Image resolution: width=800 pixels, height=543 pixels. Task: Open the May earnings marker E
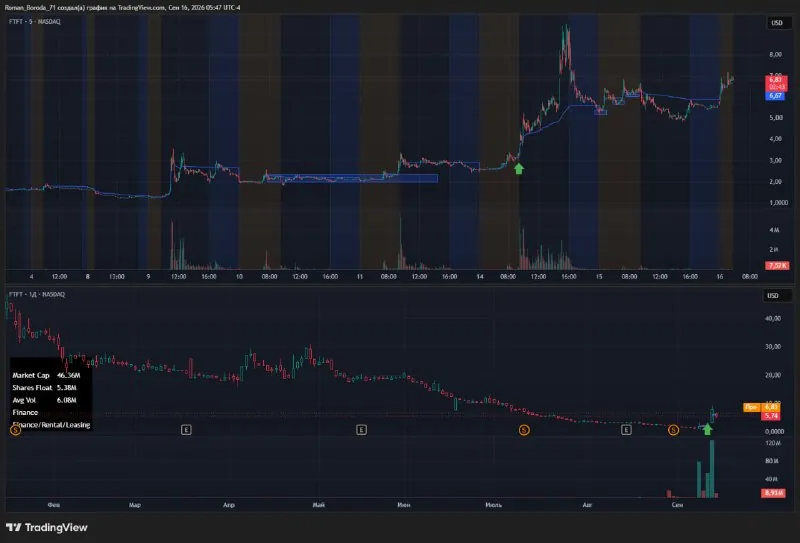361,430
